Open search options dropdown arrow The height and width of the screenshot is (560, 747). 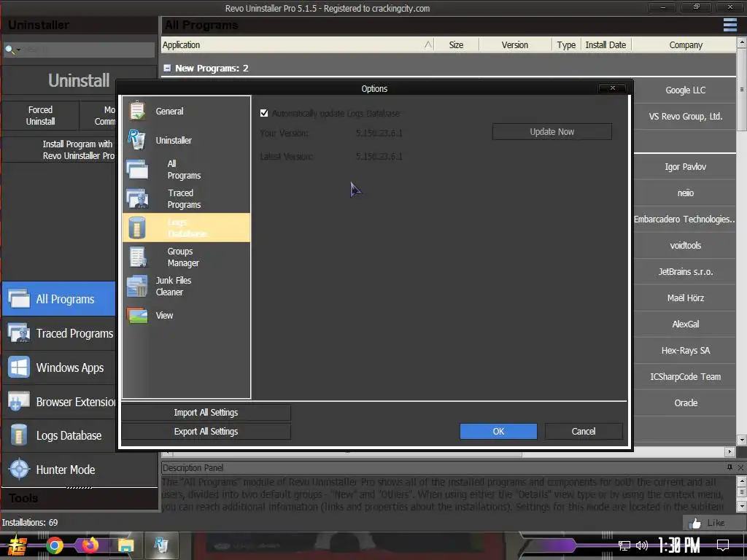[18, 50]
